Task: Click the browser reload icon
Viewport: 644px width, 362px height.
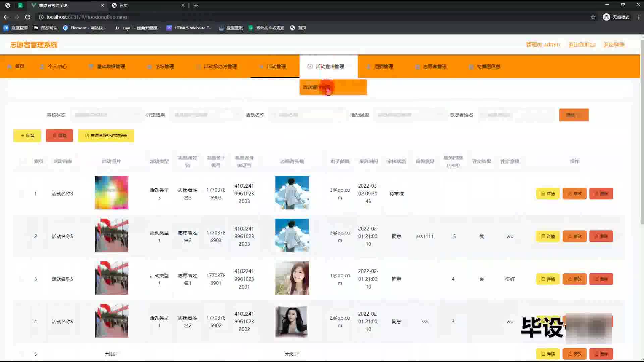Action: [x=28, y=17]
